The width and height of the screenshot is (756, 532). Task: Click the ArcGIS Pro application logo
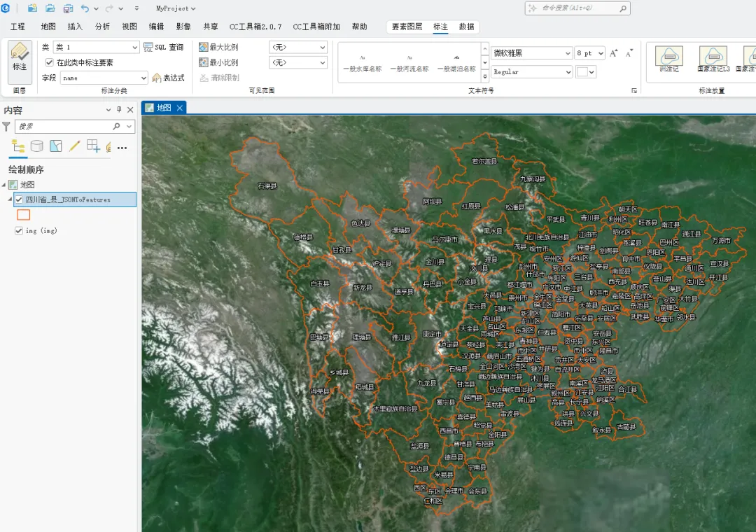coord(6,8)
